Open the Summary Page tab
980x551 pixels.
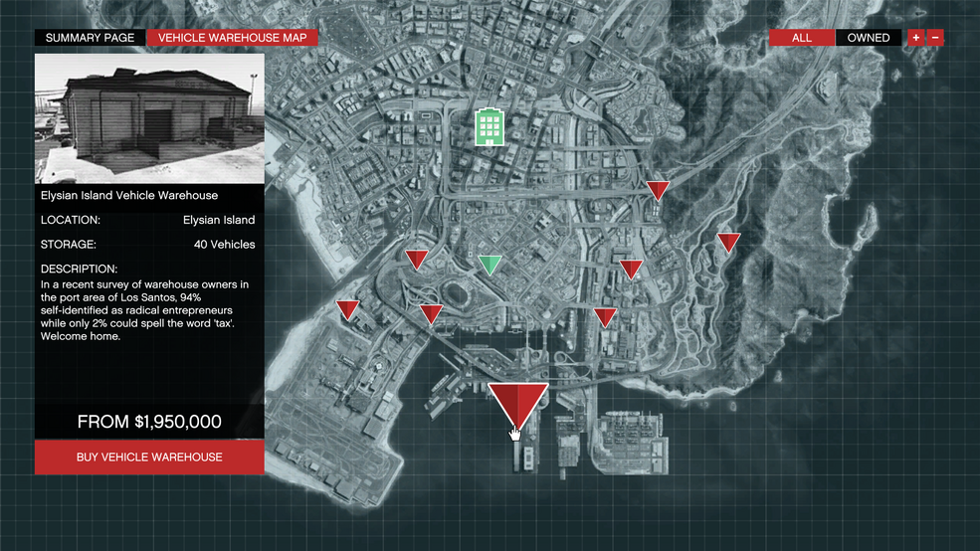pyautogui.click(x=90, y=38)
